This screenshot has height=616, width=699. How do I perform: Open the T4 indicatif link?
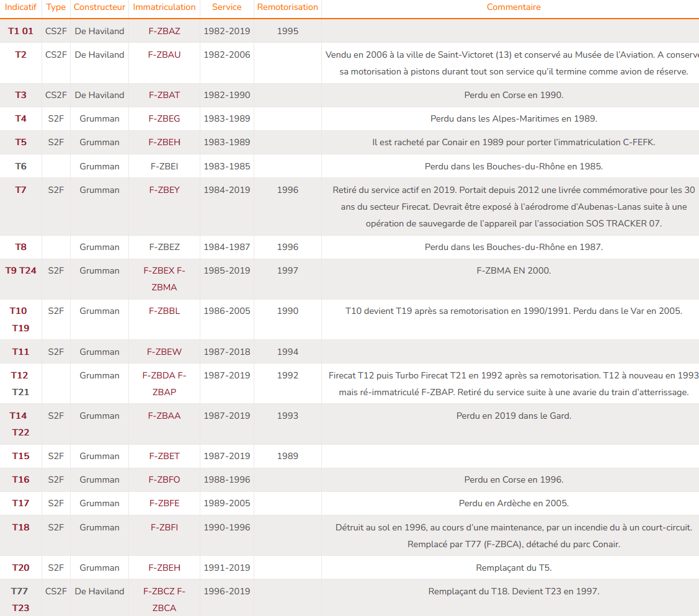pyautogui.click(x=20, y=118)
